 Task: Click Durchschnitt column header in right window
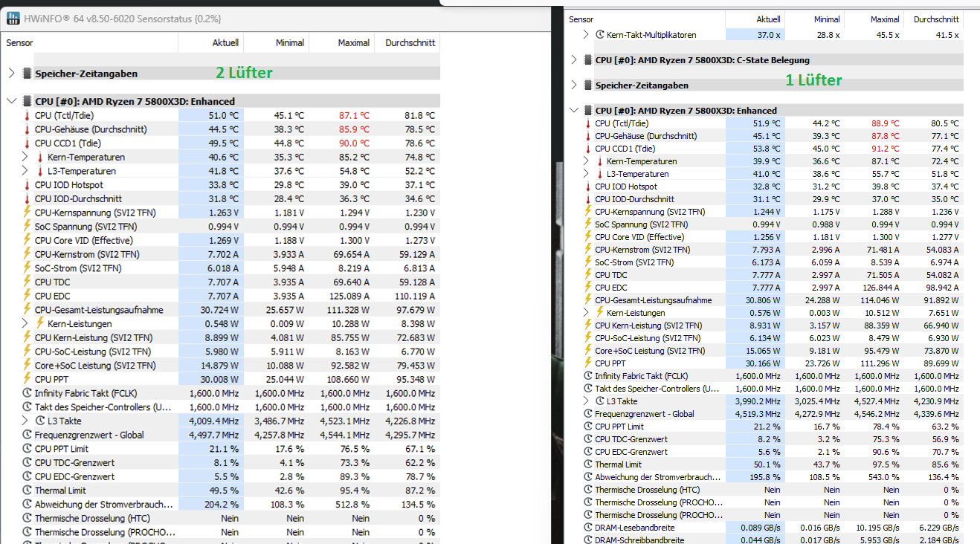click(x=936, y=19)
